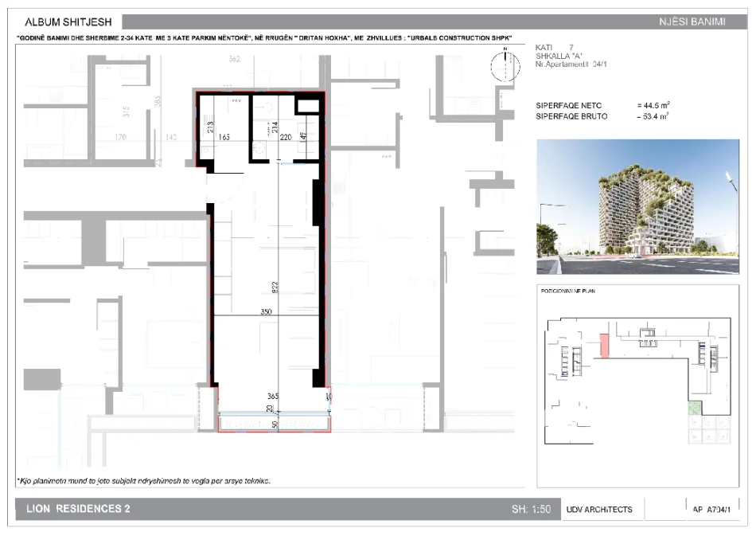Click the 365 balcony width dimension
The width and height of the screenshot is (756, 536).
(273, 396)
